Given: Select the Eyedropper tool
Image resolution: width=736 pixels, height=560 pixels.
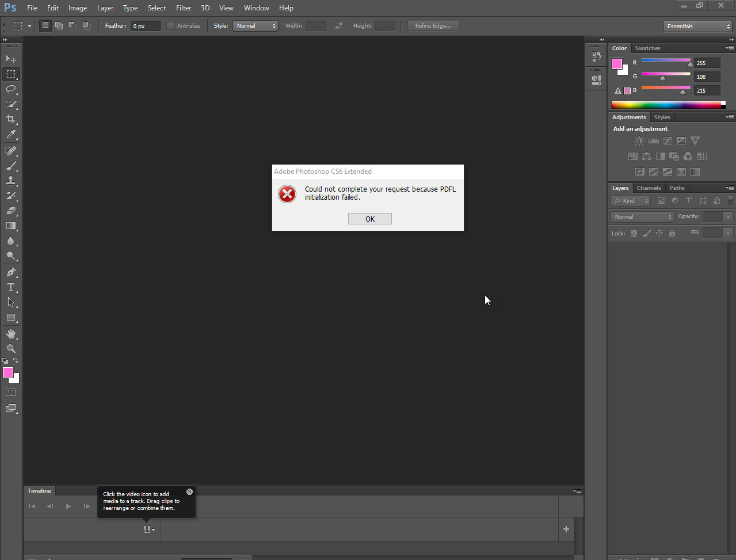Looking at the screenshot, I should pyautogui.click(x=10, y=135).
